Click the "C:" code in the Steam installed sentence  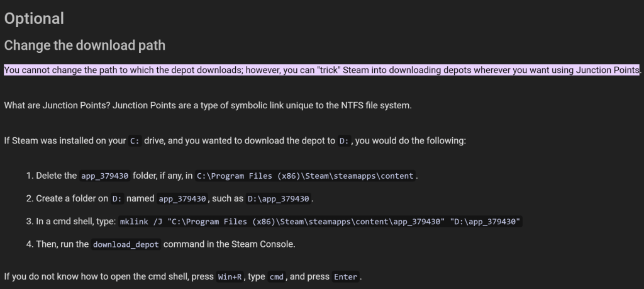[x=135, y=141]
